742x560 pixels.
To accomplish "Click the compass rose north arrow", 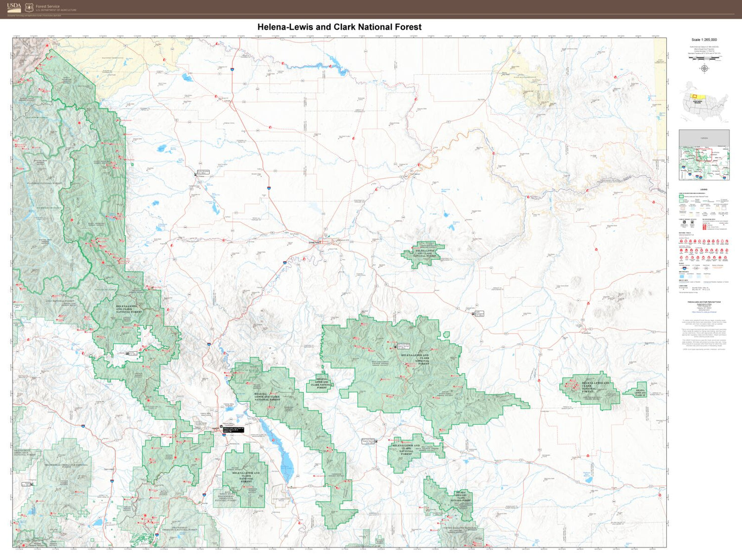I will tap(704, 68).
